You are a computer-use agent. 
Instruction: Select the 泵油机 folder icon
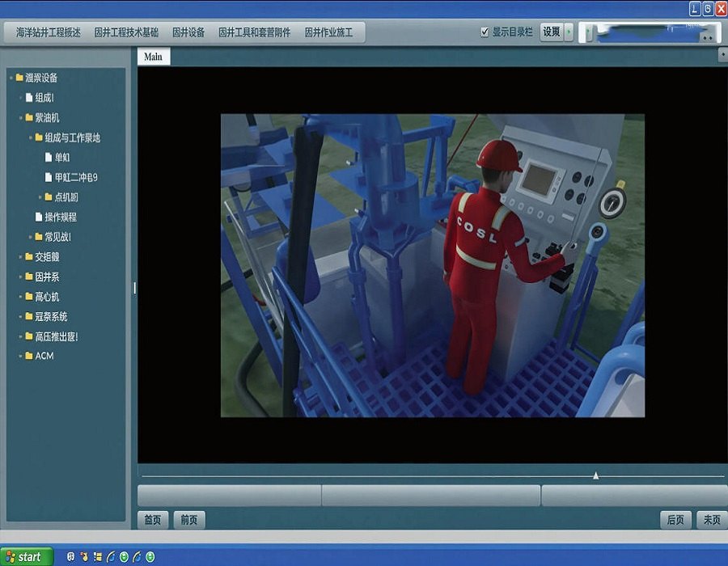tap(29, 117)
